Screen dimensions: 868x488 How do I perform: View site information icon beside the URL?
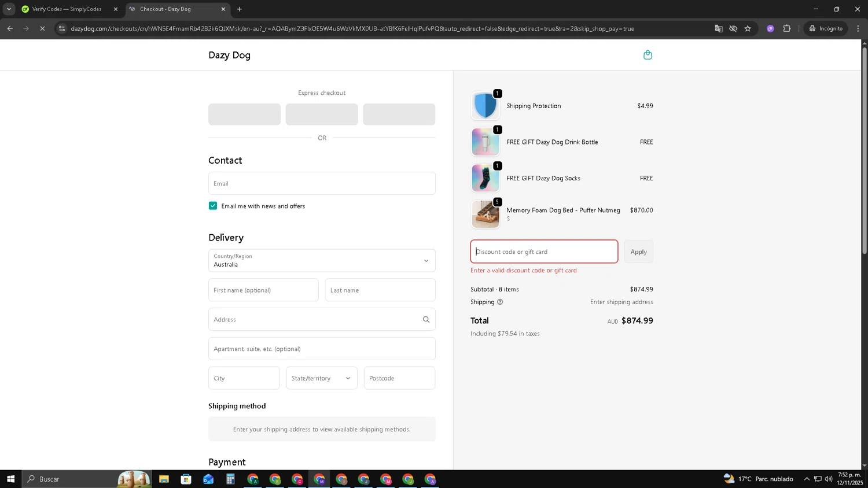[x=62, y=28]
